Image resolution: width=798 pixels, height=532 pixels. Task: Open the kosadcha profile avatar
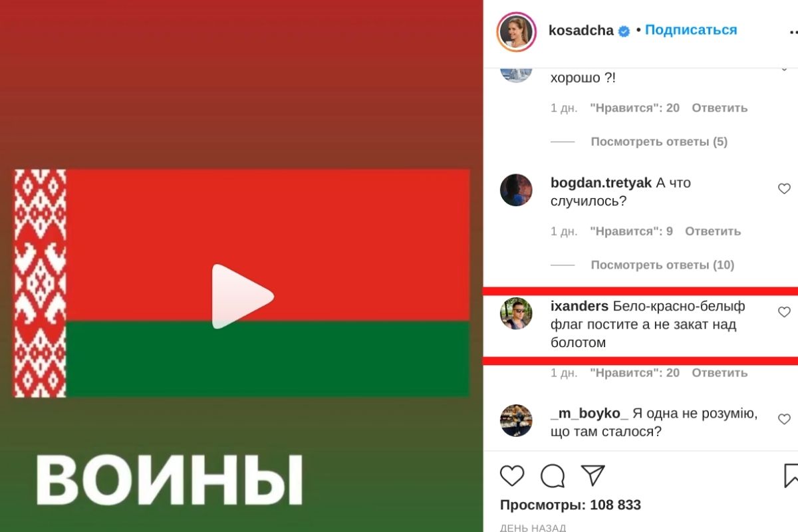pyautogui.click(x=517, y=31)
